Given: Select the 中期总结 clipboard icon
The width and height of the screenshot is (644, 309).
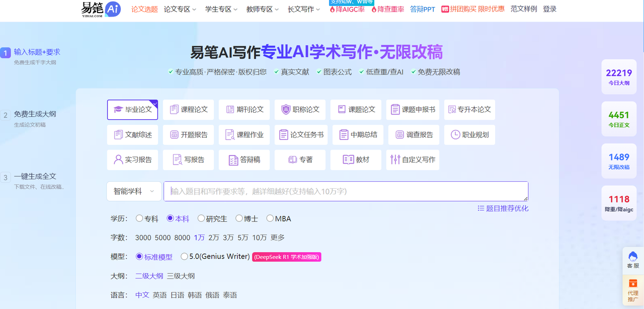Looking at the screenshot, I should click(x=344, y=135).
